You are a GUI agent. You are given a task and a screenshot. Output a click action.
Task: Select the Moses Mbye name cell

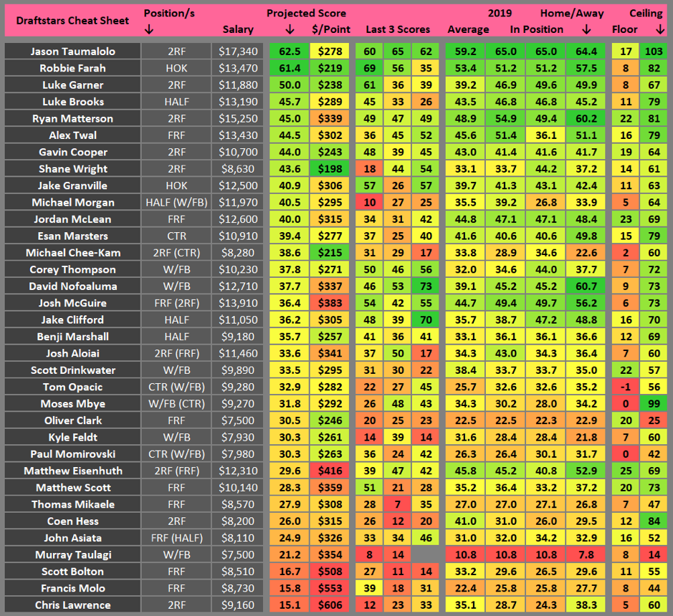[x=72, y=404]
